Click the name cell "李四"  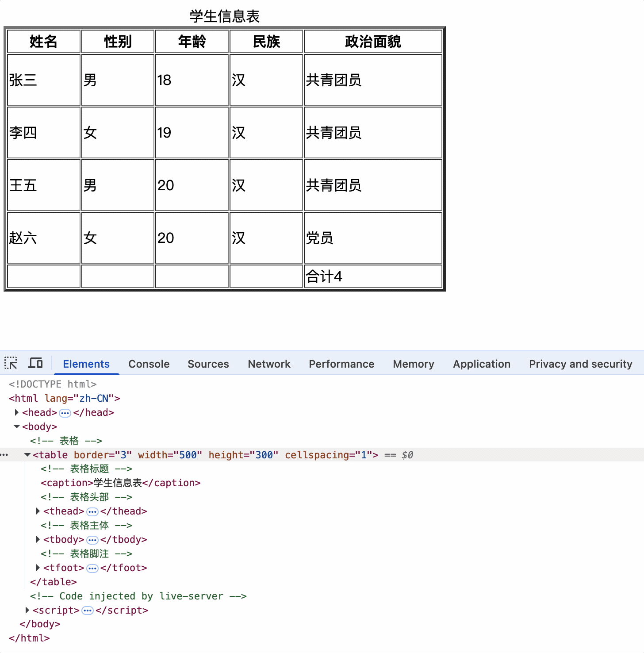click(44, 133)
